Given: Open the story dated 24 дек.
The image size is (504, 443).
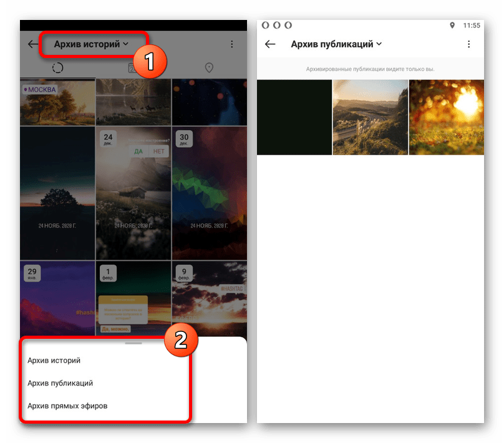Looking at the screenshot, I should pyautogui.click(x=133, y=193).
